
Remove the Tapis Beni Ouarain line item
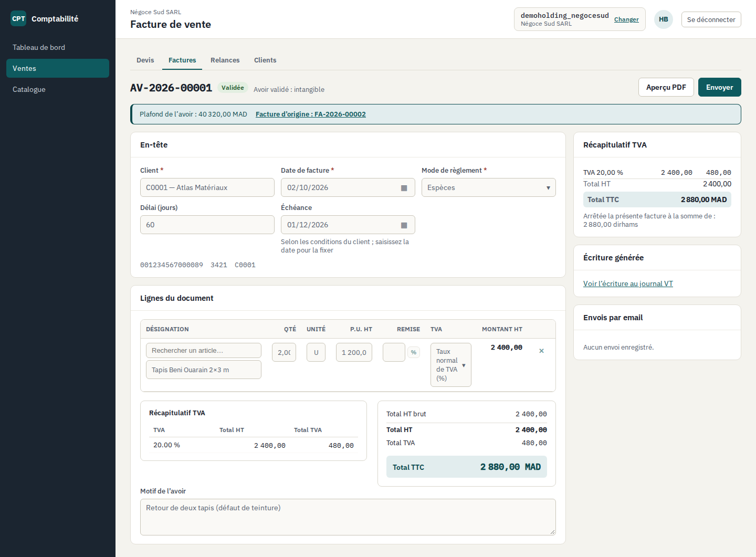tap(541, 351)
